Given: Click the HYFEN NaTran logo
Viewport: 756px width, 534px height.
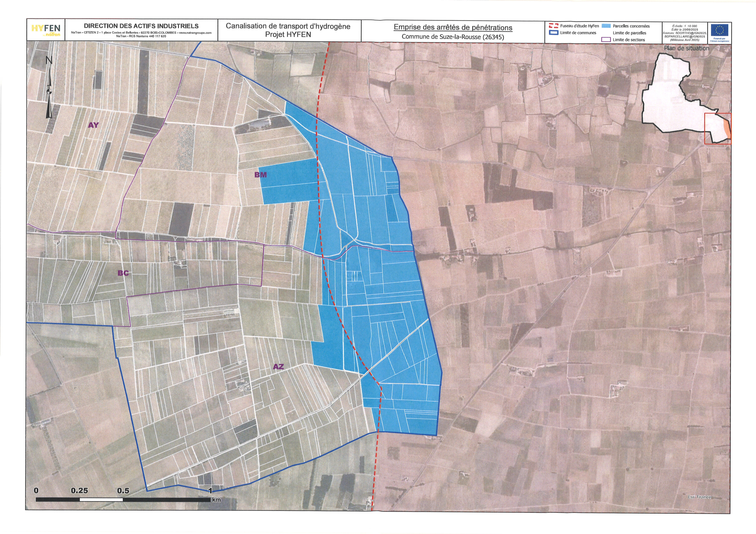Looking at the screenshot, I should coord(46,30).
